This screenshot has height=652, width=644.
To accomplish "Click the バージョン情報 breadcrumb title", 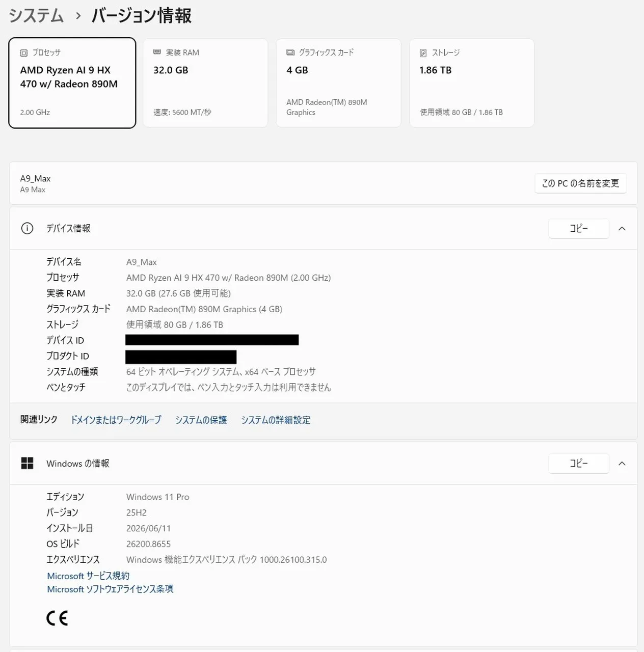I will click(x=142, y=15).
